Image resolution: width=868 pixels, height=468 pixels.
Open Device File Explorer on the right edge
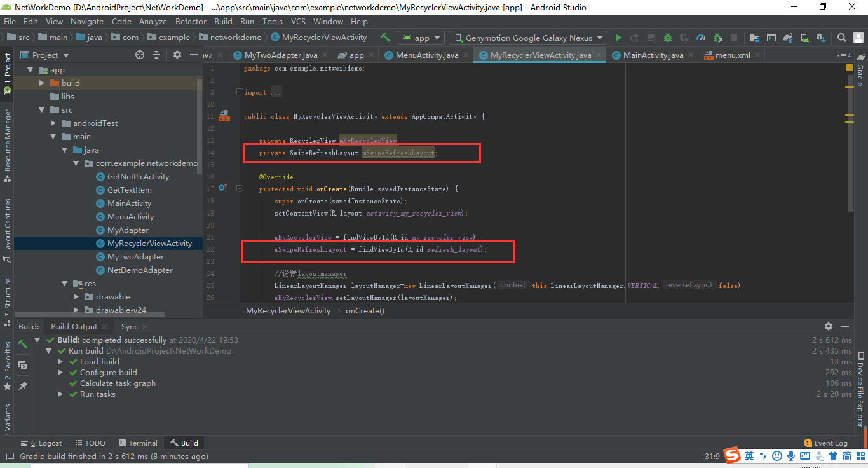click(859, 391)
